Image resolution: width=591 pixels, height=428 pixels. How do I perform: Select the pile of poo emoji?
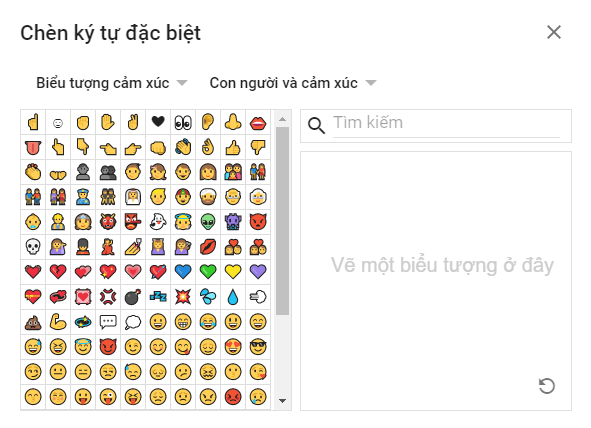(33, 322)
